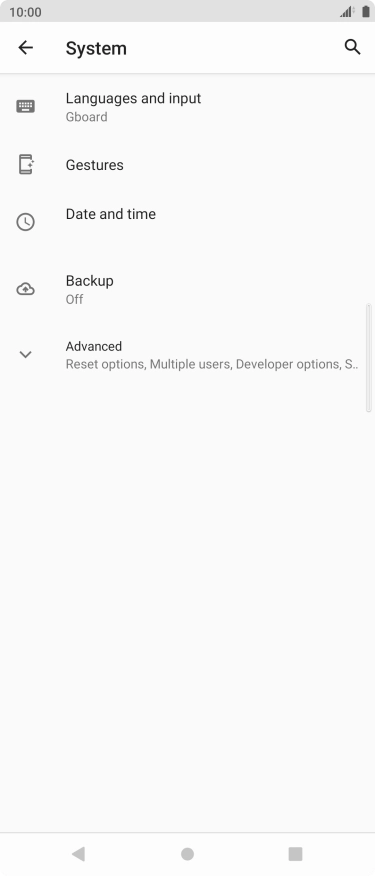Tap the keyboard icon beside Languages and input
The image size is (375, 876).
[26, 106]
